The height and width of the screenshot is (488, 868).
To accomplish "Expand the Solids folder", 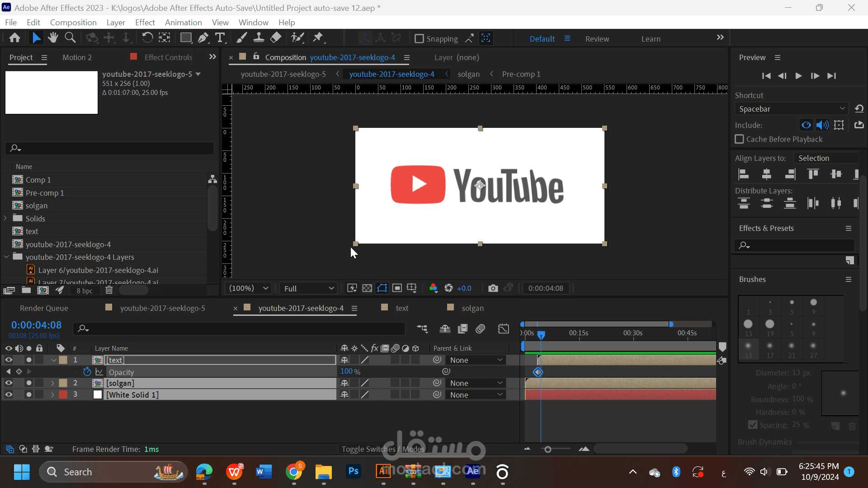I will click(6, 218).
